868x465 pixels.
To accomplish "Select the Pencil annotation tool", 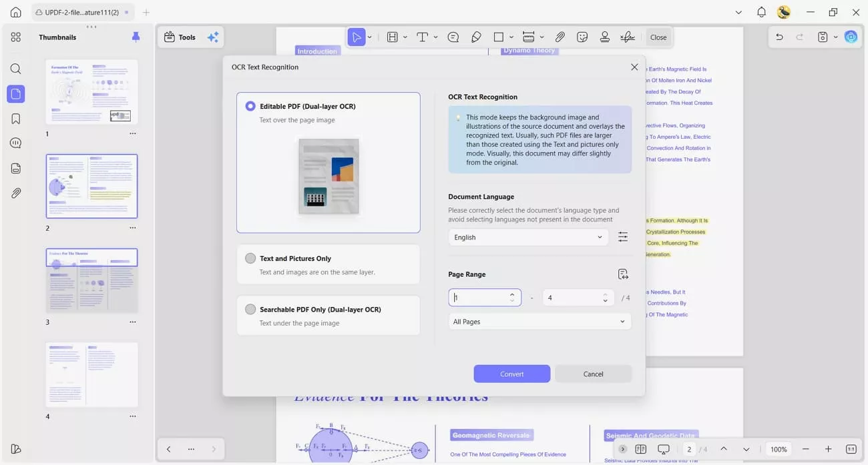I will (476, 37).
